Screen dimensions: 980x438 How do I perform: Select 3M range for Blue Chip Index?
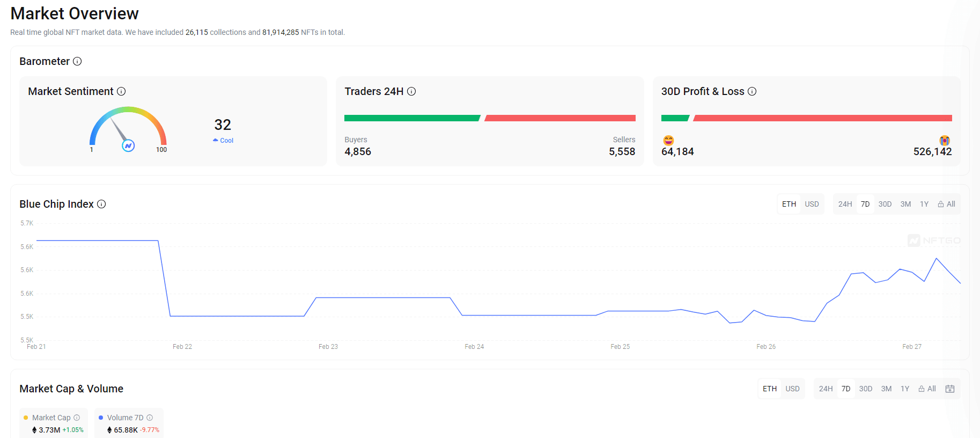905,204
